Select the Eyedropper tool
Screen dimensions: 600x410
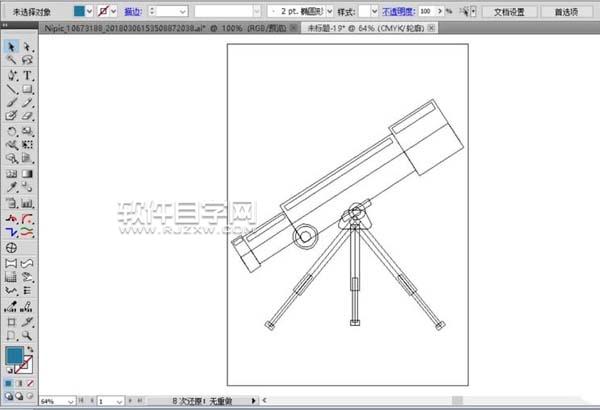(11, 187)
